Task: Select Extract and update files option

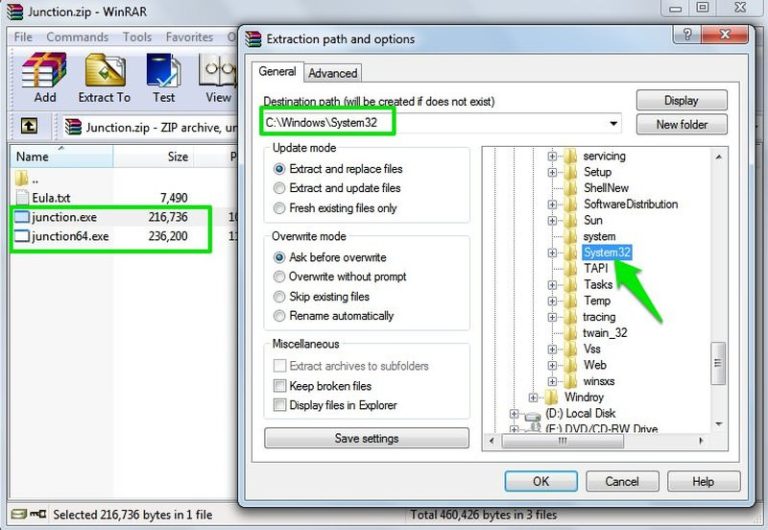Action: (x=337, y=188)
